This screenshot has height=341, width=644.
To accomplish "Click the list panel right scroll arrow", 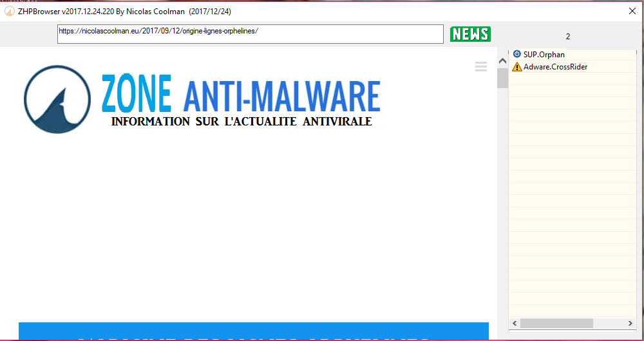I will coord(631,324).
